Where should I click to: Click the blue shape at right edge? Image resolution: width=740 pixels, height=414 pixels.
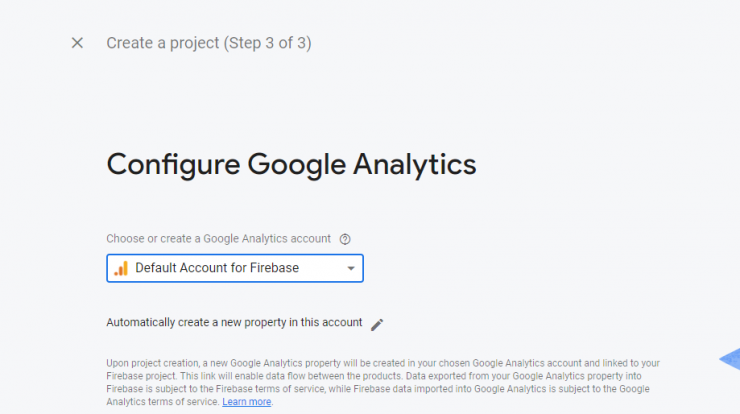[731, 359]
